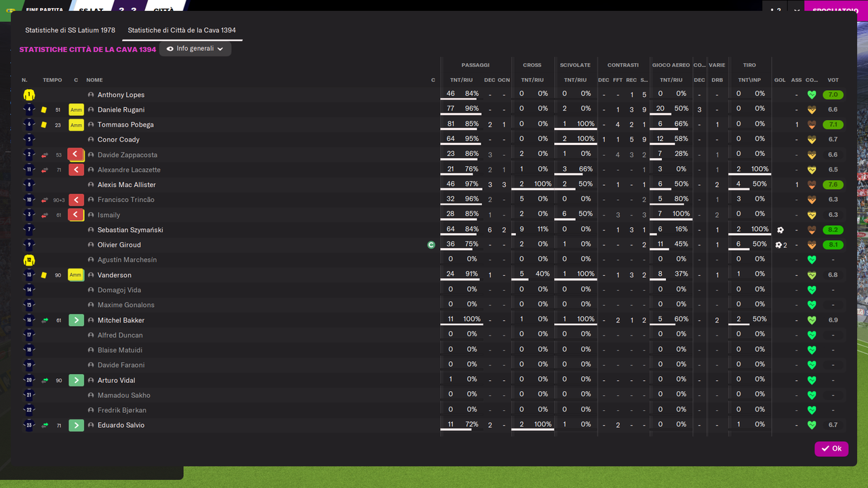Click Anthony Lopes condition heart icon
The width and height of the screenshot is (868, 488).
pyautogui.click(x=812, y=95)
